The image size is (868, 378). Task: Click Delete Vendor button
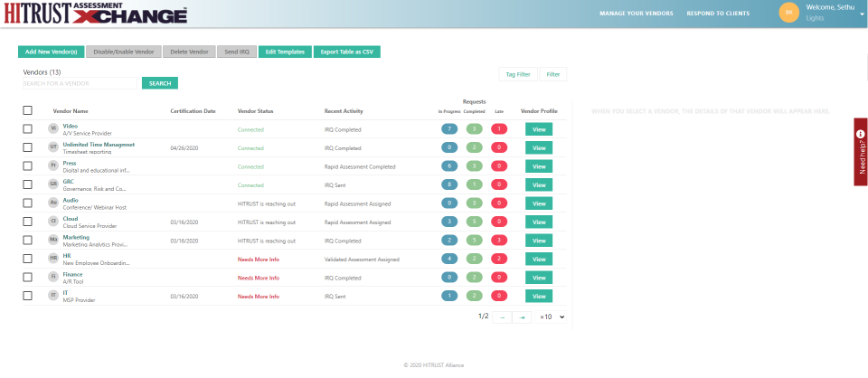[189, 52]
